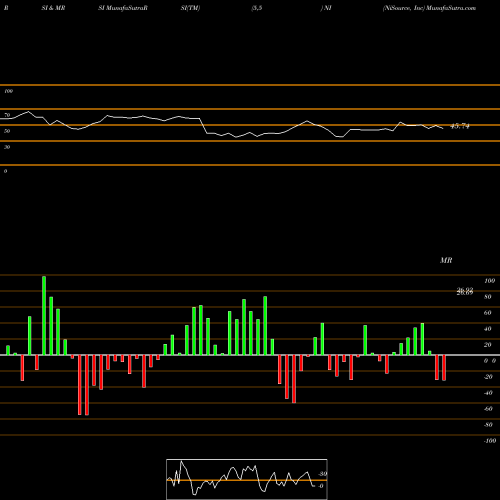Click the RSI axis label "70"
500x500 pixels.
(x=7, y=115)
